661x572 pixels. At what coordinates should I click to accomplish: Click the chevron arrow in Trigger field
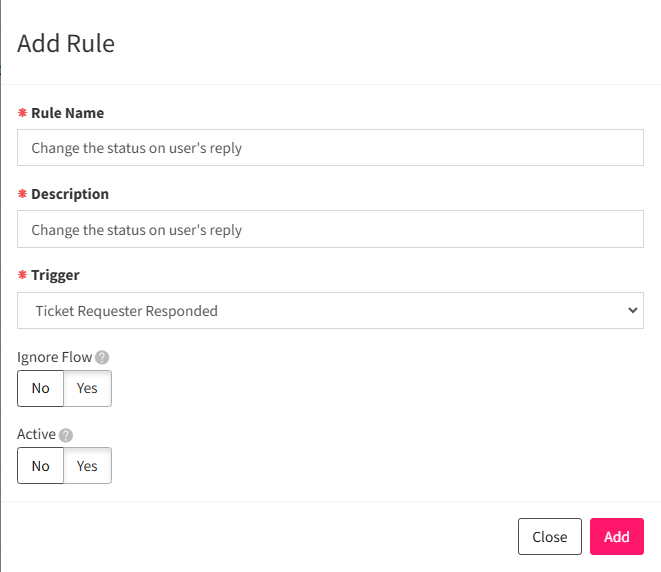pyautogui.click(x=632, y=311)
